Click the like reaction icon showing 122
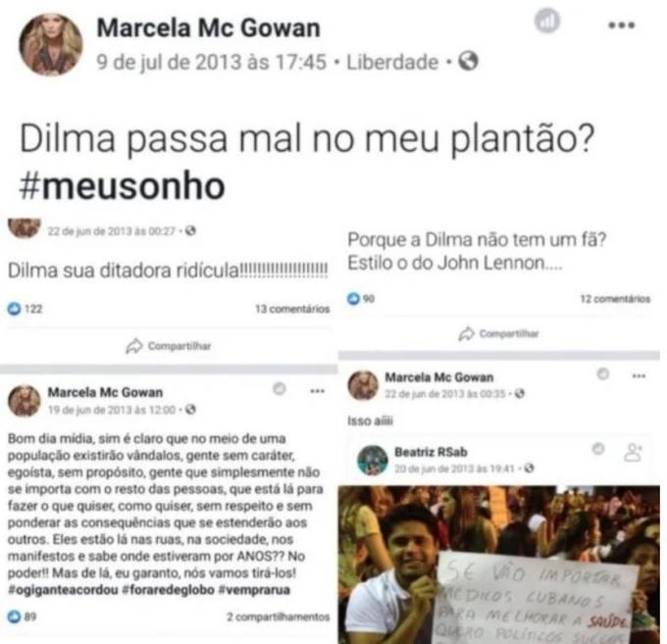The width and height of the screenshot is (667, 644). coord(14,309)
